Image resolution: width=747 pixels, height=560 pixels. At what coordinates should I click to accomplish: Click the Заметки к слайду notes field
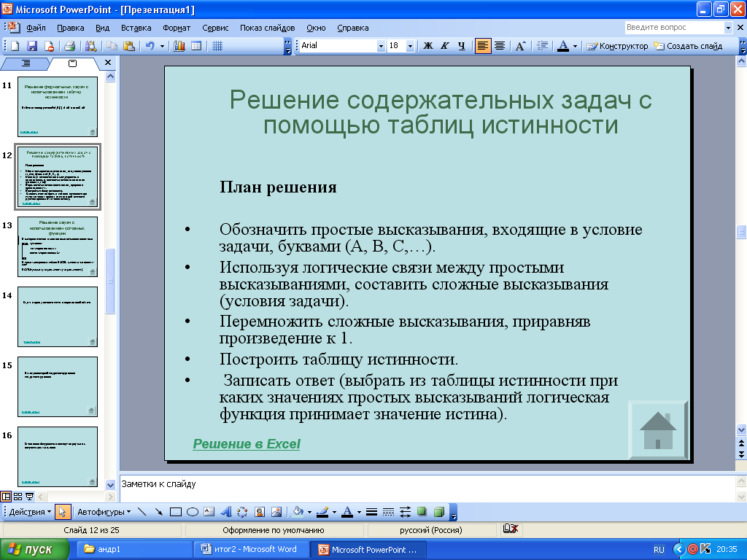tap(426, 488)
